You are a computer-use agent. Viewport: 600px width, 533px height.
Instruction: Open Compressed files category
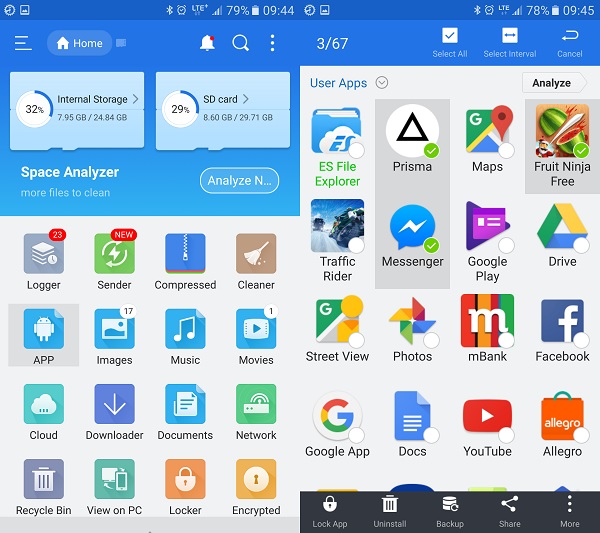(x=185, y=262)
